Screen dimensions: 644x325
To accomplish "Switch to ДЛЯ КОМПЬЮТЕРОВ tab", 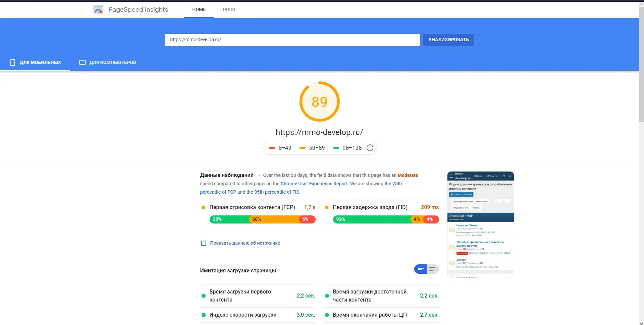I will pos(107,62).
